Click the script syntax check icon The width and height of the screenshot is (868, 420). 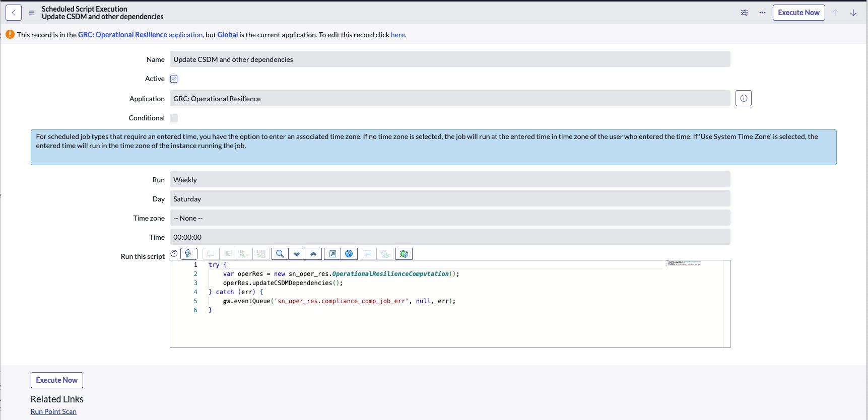click(385, 254)
